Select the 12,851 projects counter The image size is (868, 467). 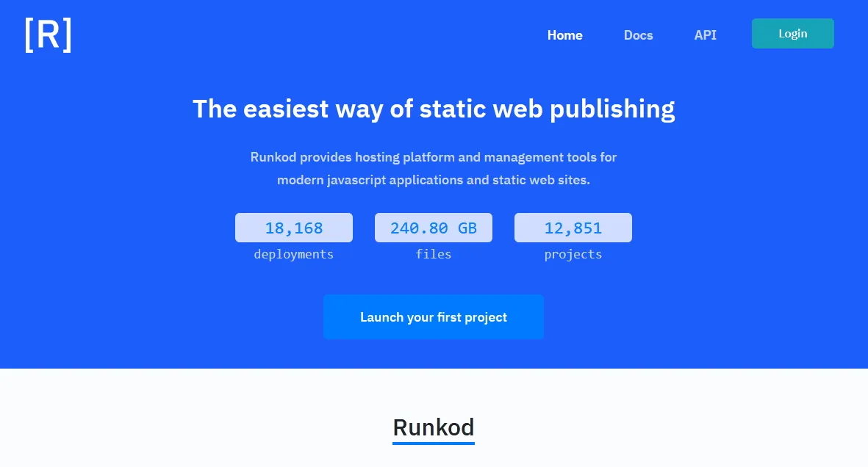(573, 228)
